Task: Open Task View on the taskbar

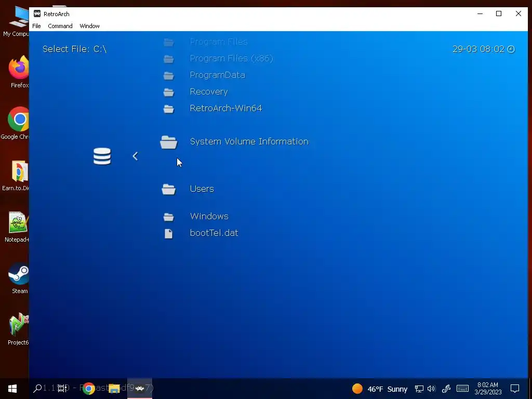Action: (62, 389)
